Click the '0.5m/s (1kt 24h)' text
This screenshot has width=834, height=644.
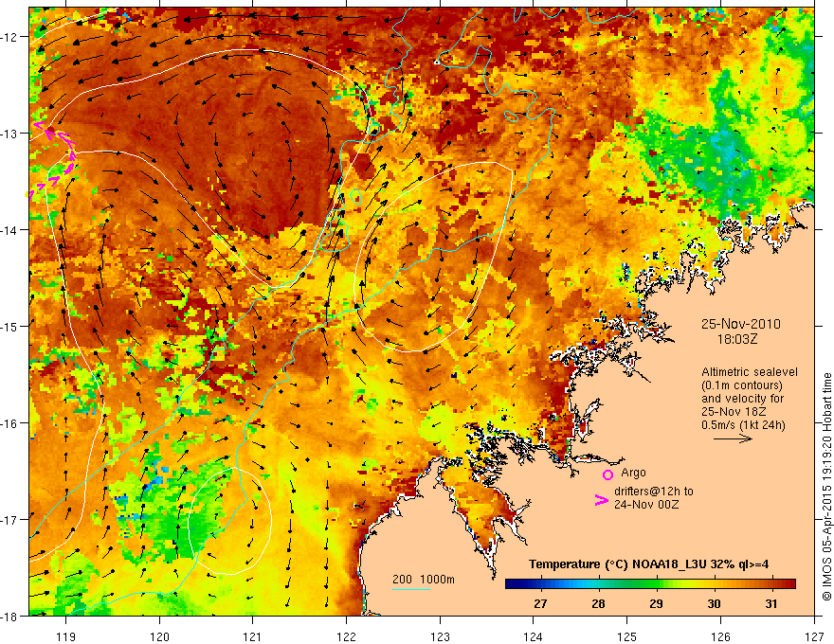point(743,425)
